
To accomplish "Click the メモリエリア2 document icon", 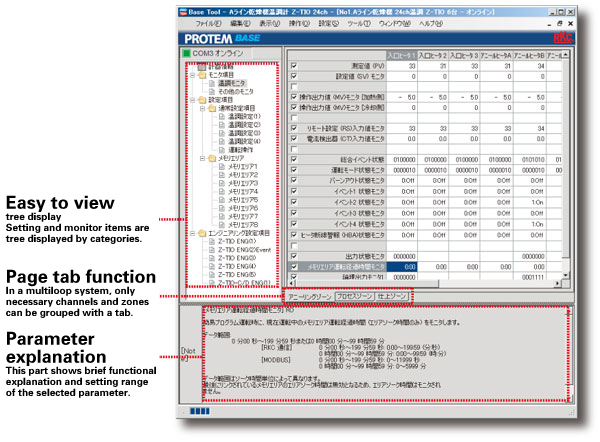I will coord(222,175).
